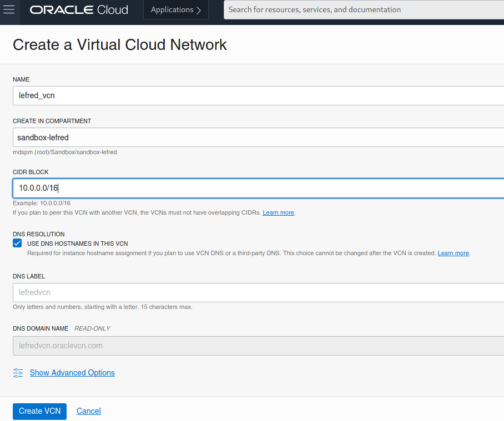Viewport: 504px width, 421px height.
Task: Click the Create a Virtual Cloud Network heading
Action: (x=120, y=44)
